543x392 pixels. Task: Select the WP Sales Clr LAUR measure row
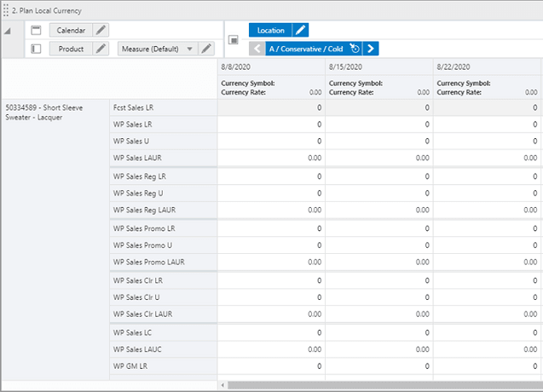click(x=163, y=314)
